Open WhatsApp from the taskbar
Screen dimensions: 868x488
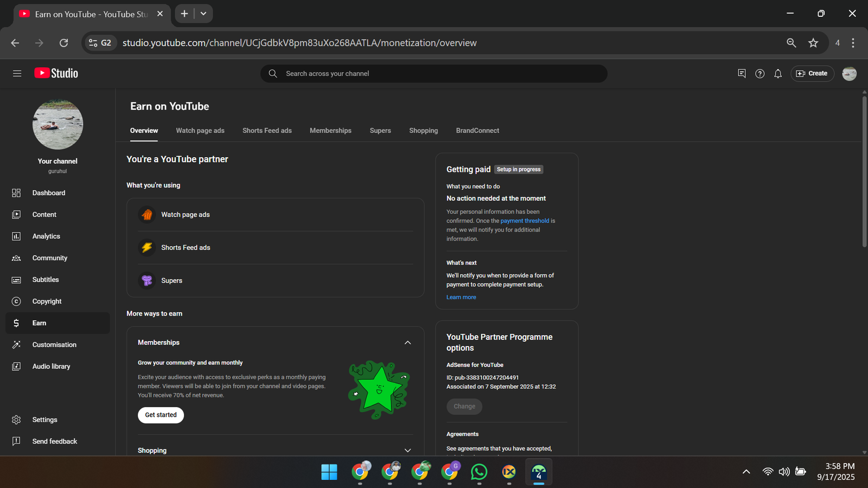[x=479, y=472]
